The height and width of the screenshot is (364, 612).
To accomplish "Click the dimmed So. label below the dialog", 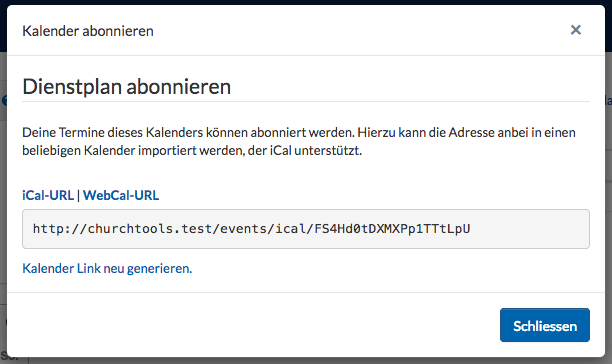I will coord(9,357).
